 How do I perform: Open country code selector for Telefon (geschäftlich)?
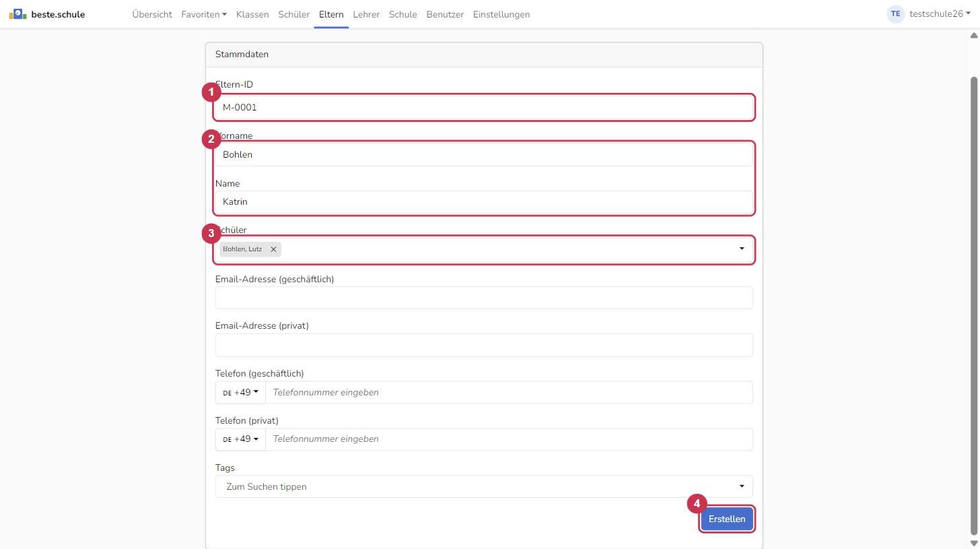pyautogui.click(x=240, y=392)
